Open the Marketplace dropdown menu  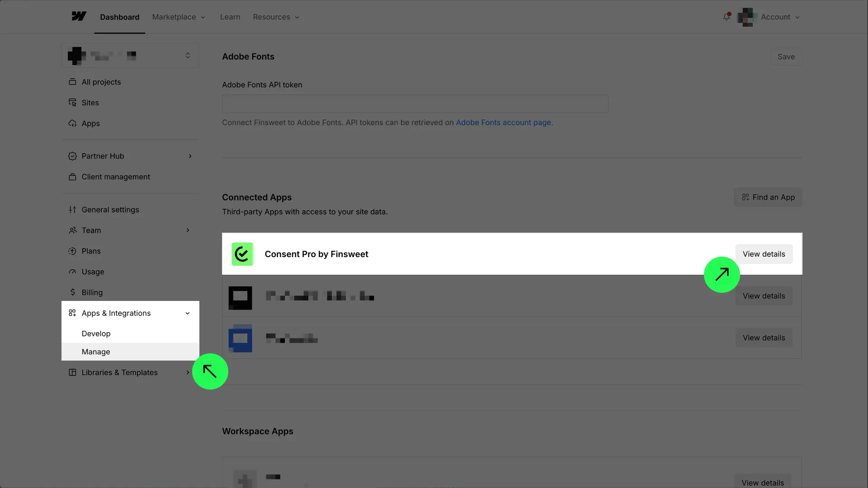[179, 17]
